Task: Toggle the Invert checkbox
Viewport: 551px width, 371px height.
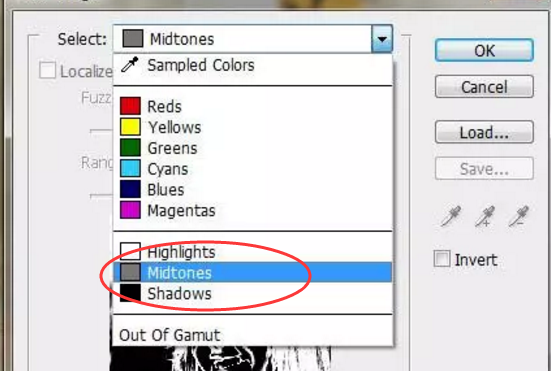Action: pyautogui.click(x=442, y=259)
